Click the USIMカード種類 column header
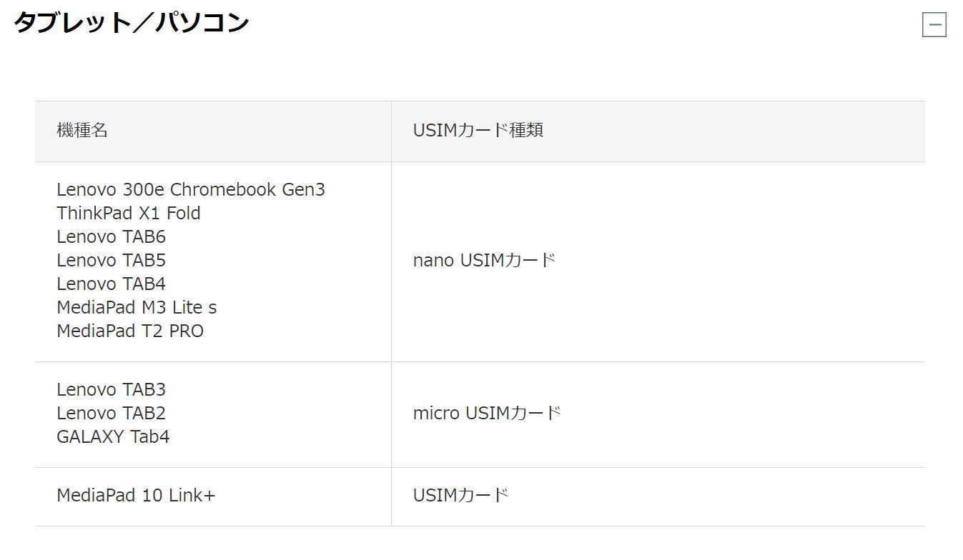 click(478, 130)
